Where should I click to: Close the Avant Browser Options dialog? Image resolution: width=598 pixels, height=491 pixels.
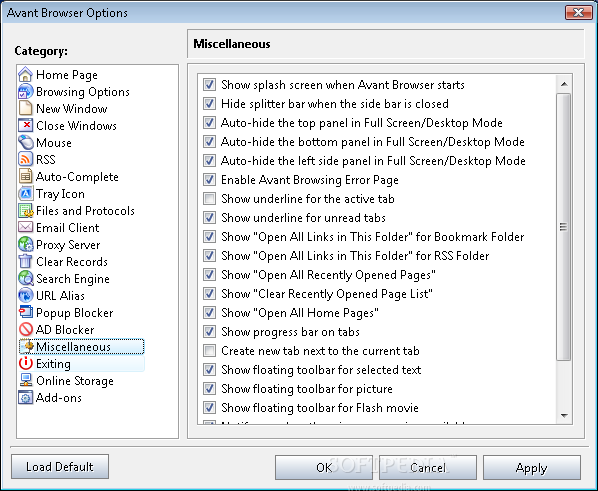[x=578, y=12]
